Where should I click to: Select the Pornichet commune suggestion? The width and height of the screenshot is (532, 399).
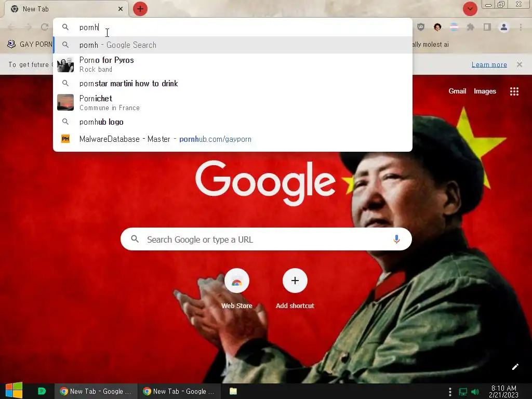[233, 102]
